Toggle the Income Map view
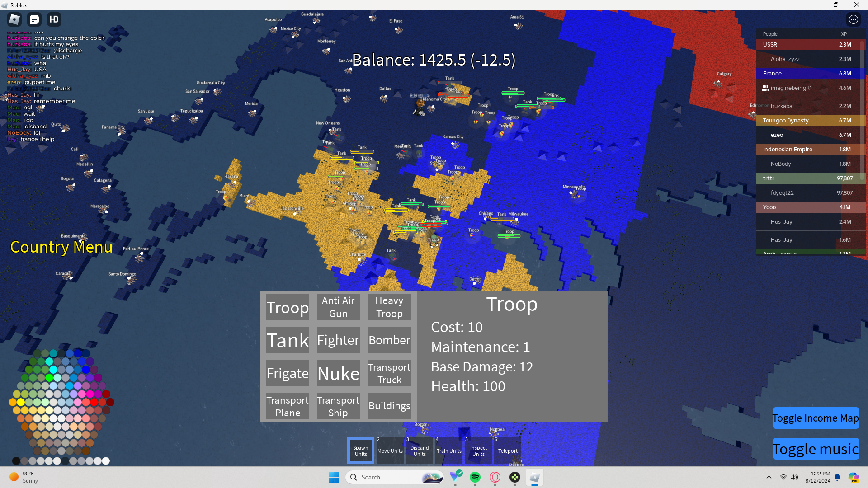 [x=816, y=418]
